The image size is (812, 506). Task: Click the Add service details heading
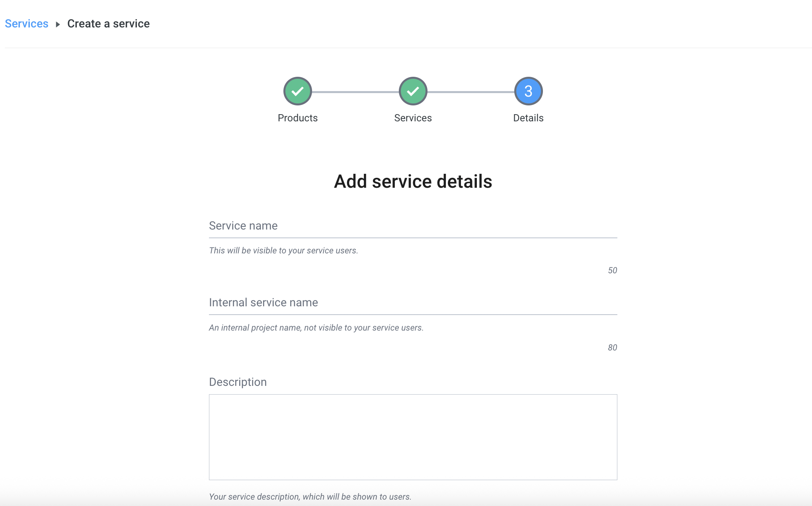click(413, 181)
